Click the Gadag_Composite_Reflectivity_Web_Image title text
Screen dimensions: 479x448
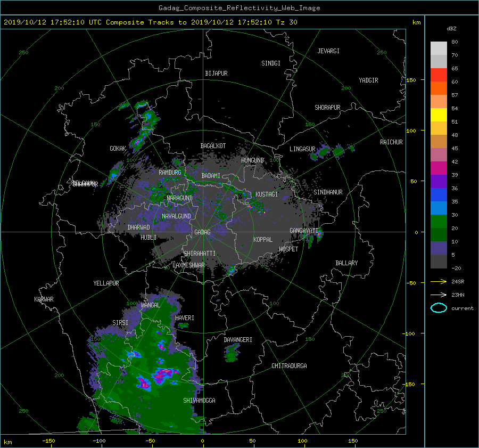pyautogui.click(x=239, y=8)
